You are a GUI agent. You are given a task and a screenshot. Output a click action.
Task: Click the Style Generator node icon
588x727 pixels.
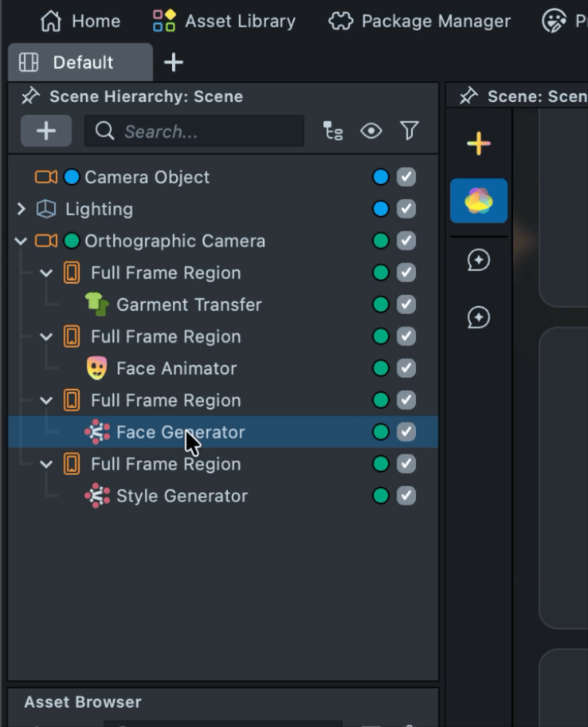[96, 496]
